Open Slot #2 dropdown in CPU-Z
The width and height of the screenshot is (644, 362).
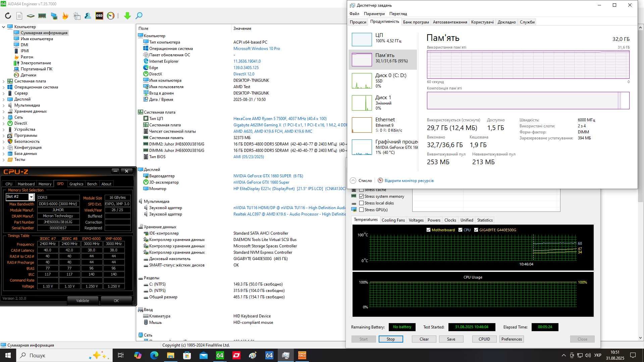coord(31,197)
